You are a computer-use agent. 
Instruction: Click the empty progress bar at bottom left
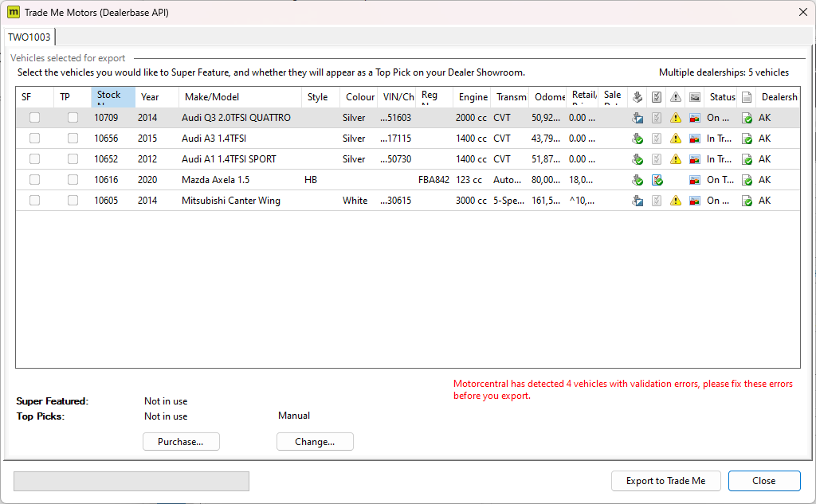(131, 481)
